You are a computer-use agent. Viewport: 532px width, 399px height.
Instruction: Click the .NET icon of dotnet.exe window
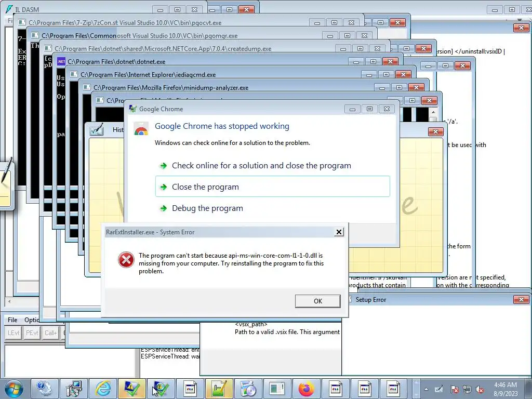point(61,61)
